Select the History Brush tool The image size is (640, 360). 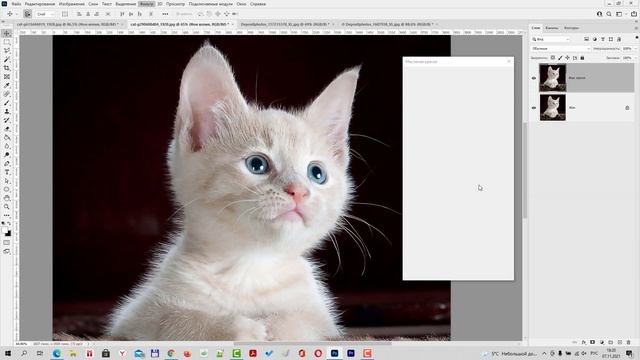tap(7, 120)
